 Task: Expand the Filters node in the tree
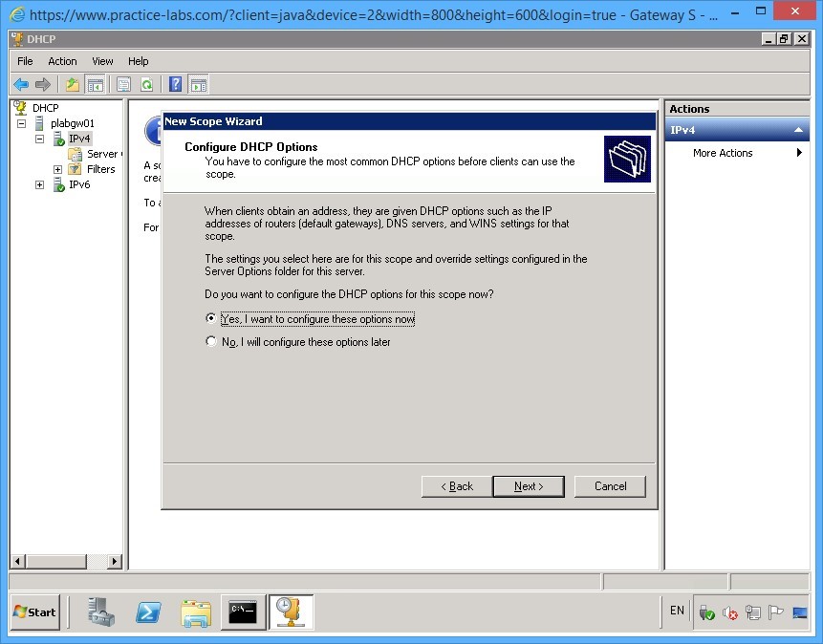(x=56, y=169)
